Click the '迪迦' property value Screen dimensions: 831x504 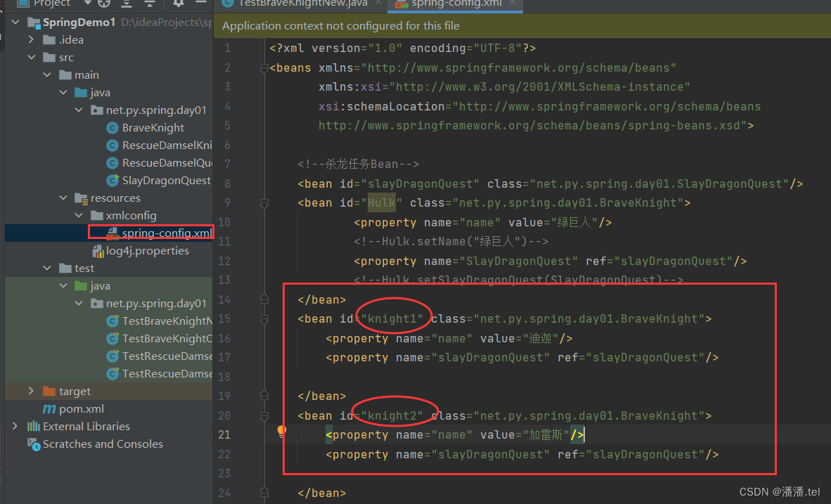[x=541, y=338]
